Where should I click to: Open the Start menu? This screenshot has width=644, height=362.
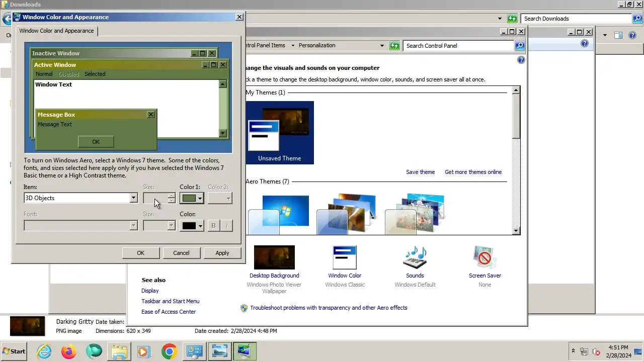pyautogui.click(x=14, y=351)
